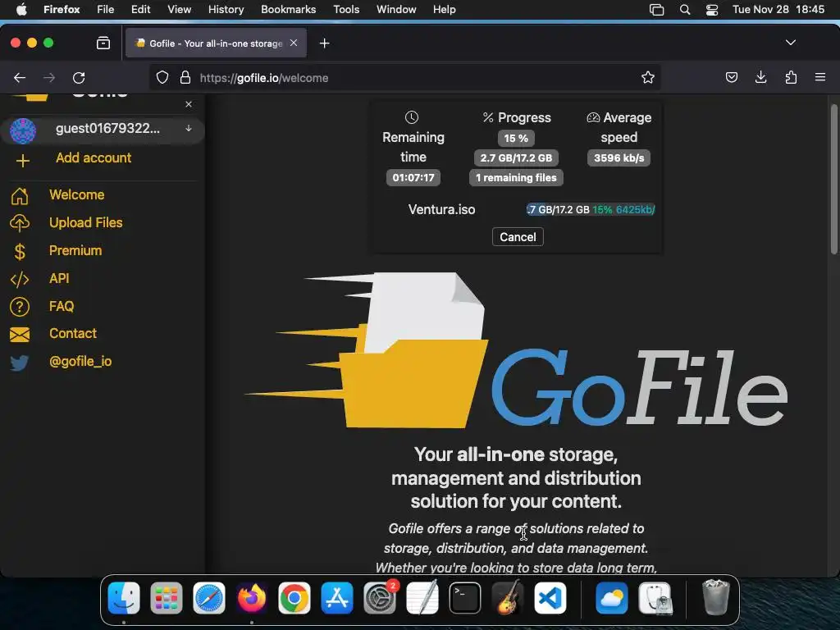Open Finder from the Dock
840x630 pixels.
(x=124, y=598)
